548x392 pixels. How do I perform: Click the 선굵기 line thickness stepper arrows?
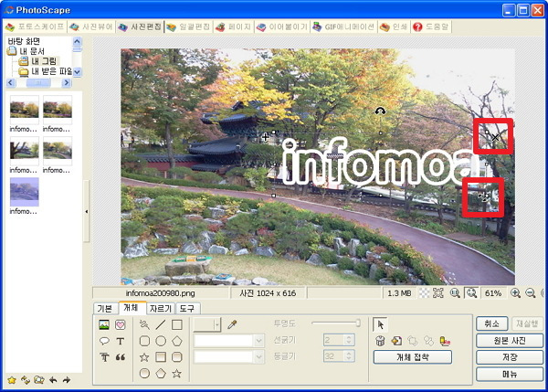coord(349,340)
